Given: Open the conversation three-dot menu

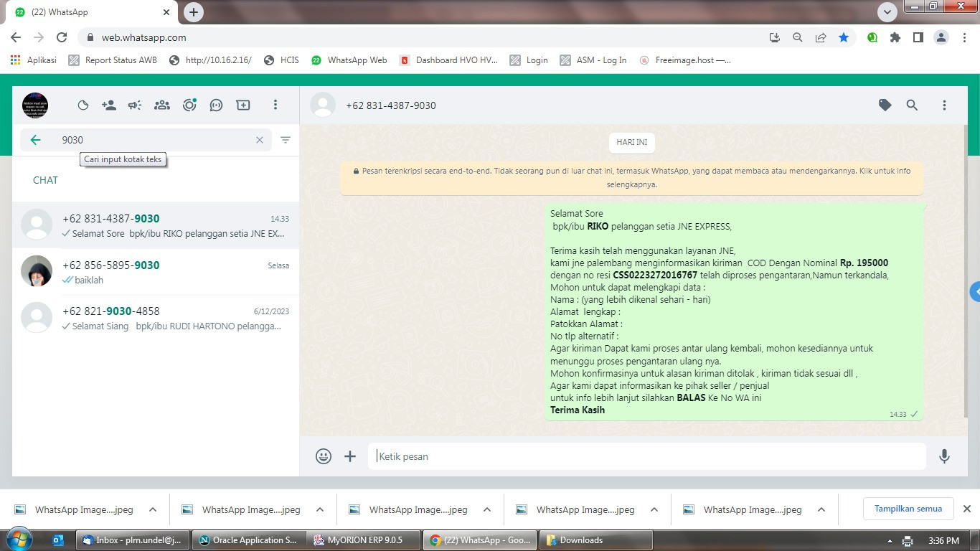Looking at the screenshot, I should 944,105.
